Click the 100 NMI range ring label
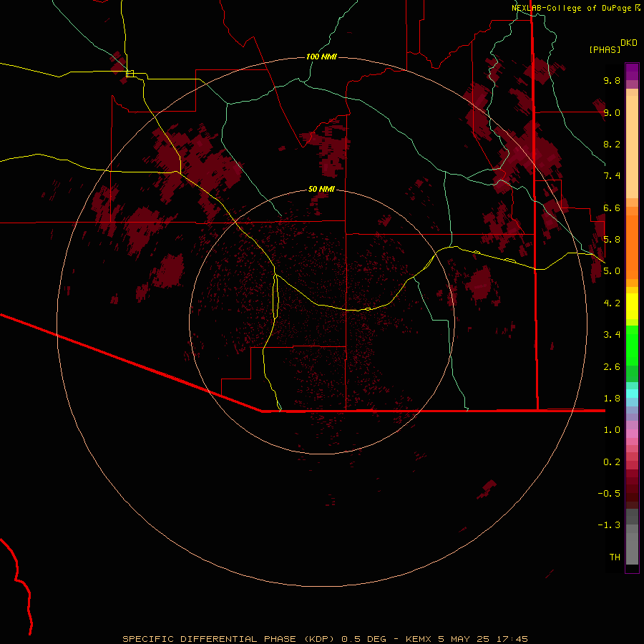Viewport: 644px width, 644px height. 321,57
